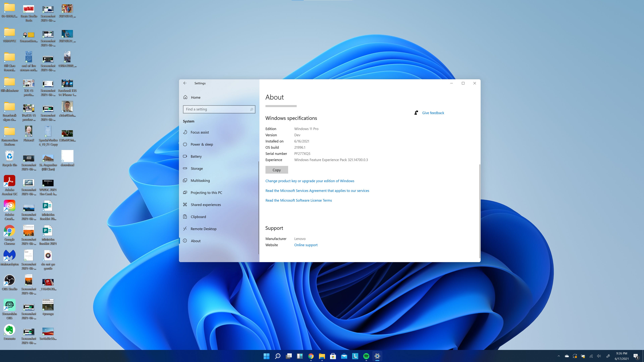This screenshot has height=362, width=644.
Task: Show hidden system tray icons
Action: coord(559,356)
